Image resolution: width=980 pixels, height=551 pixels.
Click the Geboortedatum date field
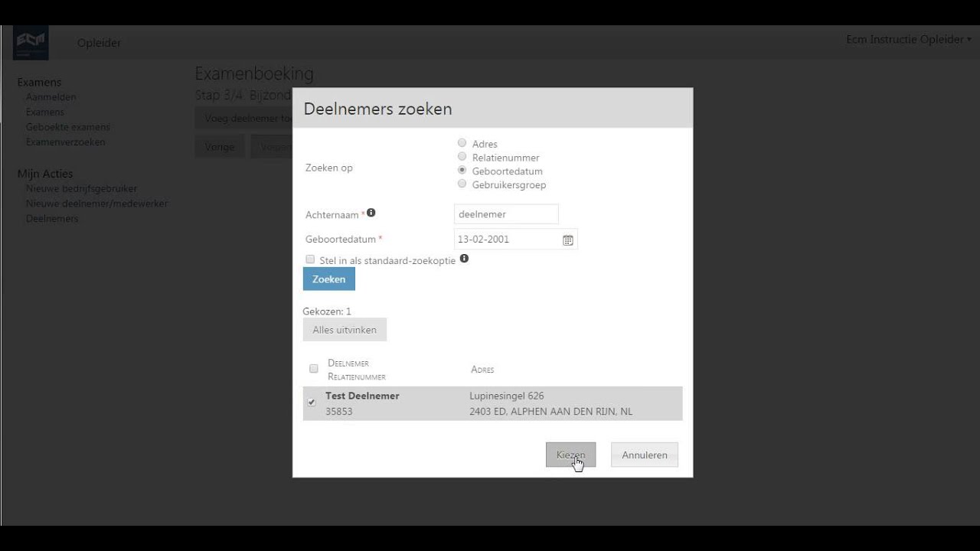coord(516,239)
